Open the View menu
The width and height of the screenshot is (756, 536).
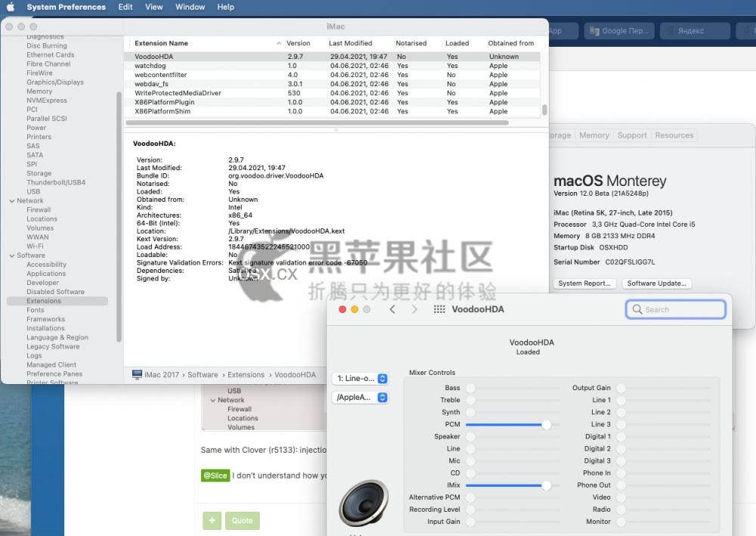(153, 7)
